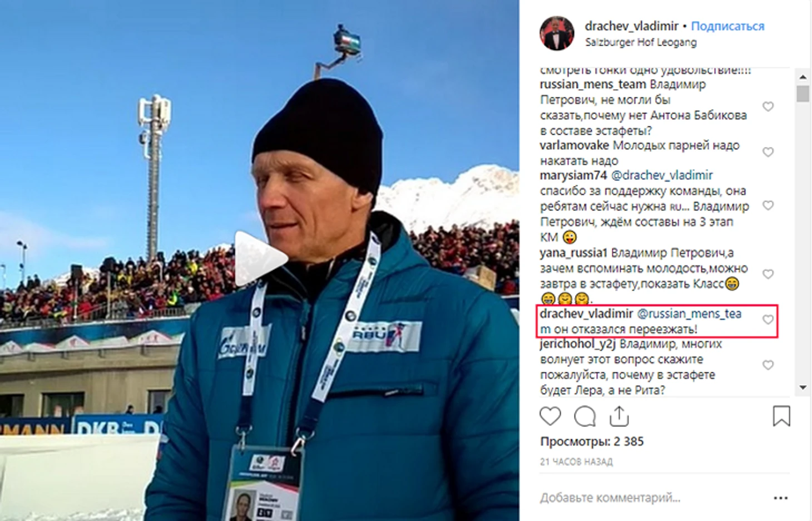Like varlamovake's comment with its heart
The width and height of the screenshot is (812, 521).
click(x=768, y=152)
